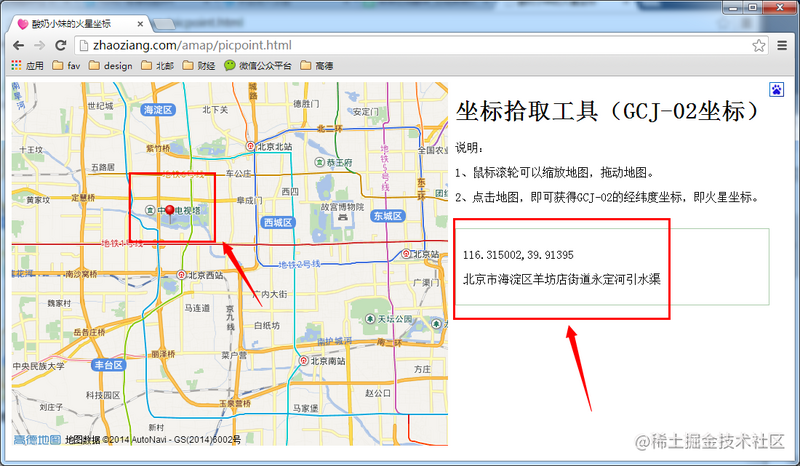Click 安定门 label on the map
Screen dimensions: 800x466
[366, 111]
